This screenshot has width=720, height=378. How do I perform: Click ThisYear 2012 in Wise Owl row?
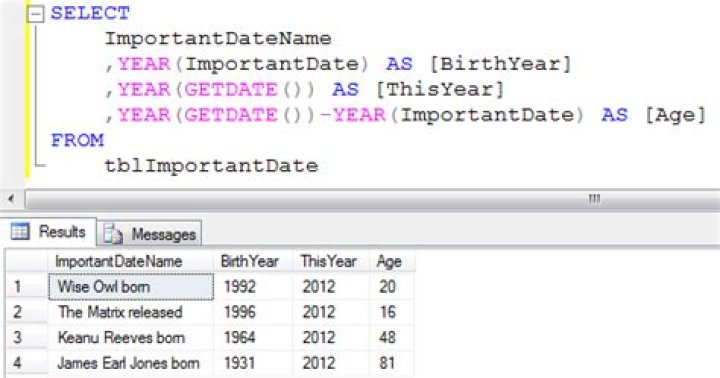(x=319, y=287)
